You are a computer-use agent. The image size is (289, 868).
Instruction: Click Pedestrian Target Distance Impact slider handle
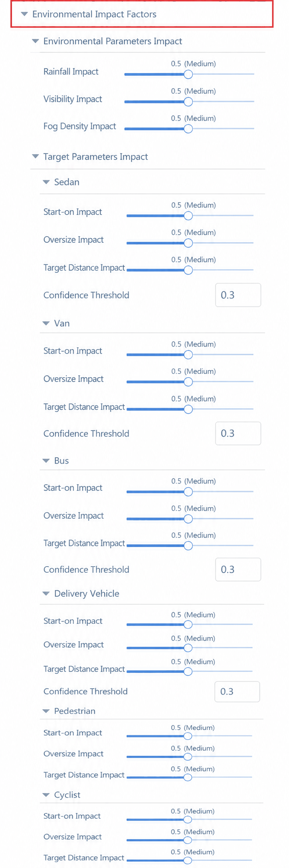[188, 777]
